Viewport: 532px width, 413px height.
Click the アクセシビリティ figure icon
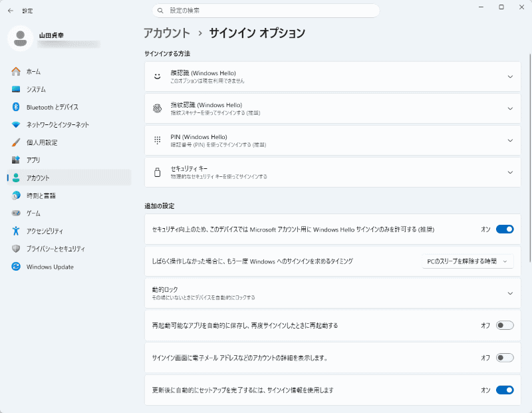[16, 231]
